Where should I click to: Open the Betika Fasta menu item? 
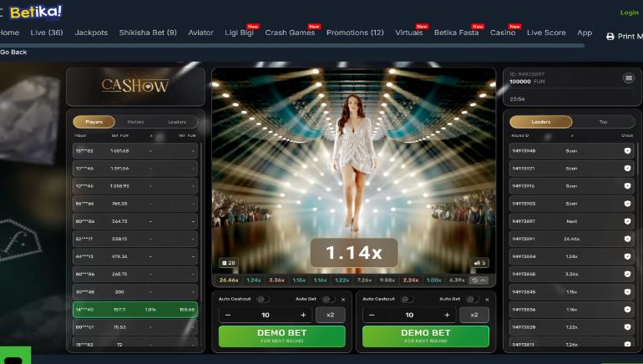point(457,33)
